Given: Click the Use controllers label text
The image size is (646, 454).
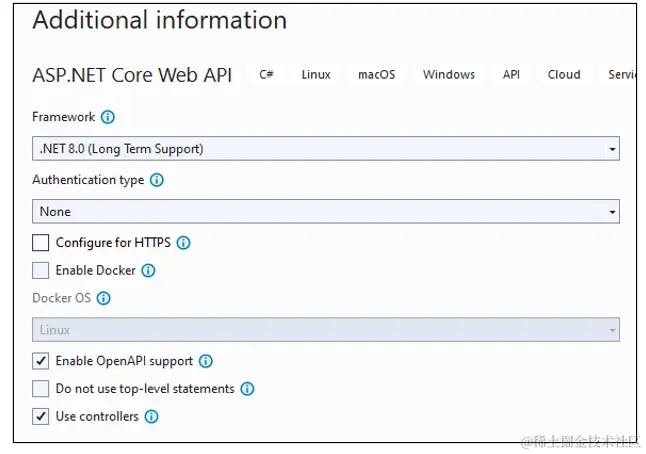Looking at the screenshot, I should click(x=97, y=417).
